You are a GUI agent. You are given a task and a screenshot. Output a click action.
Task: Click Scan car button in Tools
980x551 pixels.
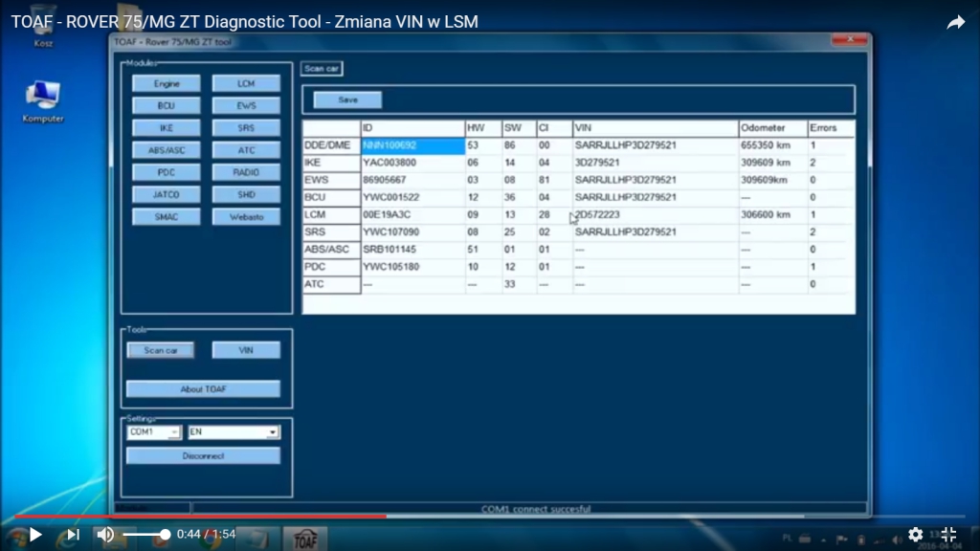click(x=161, y=350)
